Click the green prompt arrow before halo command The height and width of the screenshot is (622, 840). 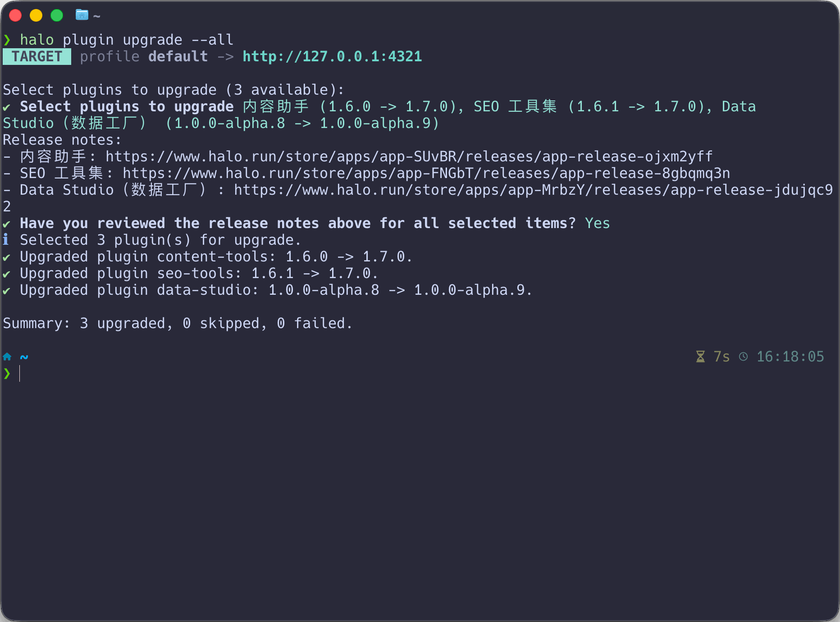coord(7,40)
